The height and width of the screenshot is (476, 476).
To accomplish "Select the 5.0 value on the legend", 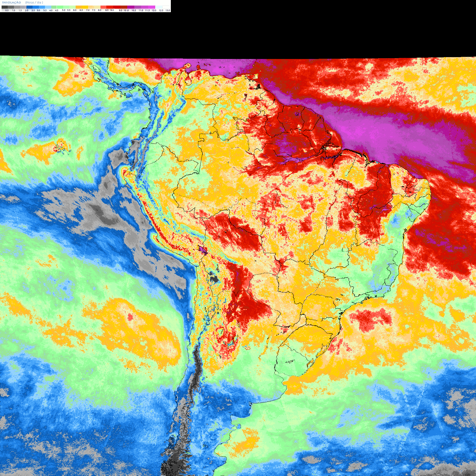I will [63, 10].
